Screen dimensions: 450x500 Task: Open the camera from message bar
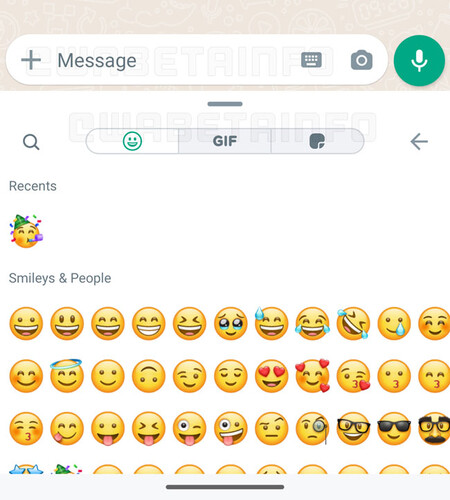coord(362,60)
